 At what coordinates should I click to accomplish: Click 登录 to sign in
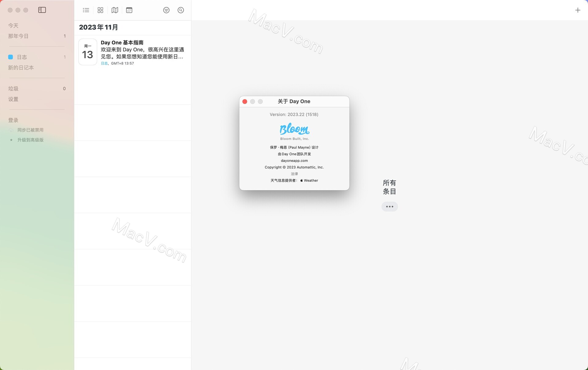tap(13, 120)
